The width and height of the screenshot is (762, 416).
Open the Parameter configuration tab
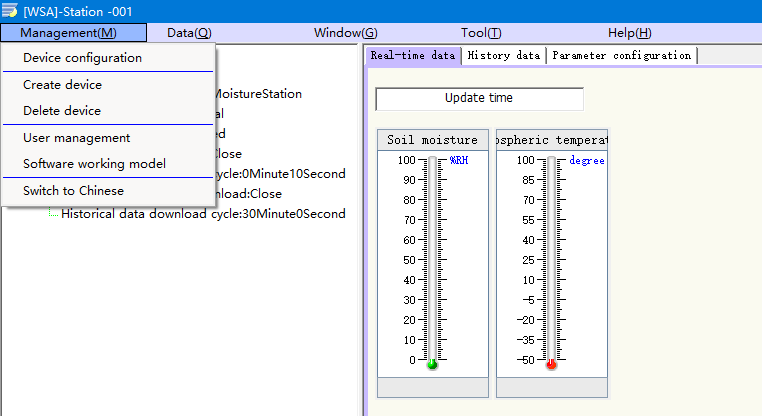point(621,56)
